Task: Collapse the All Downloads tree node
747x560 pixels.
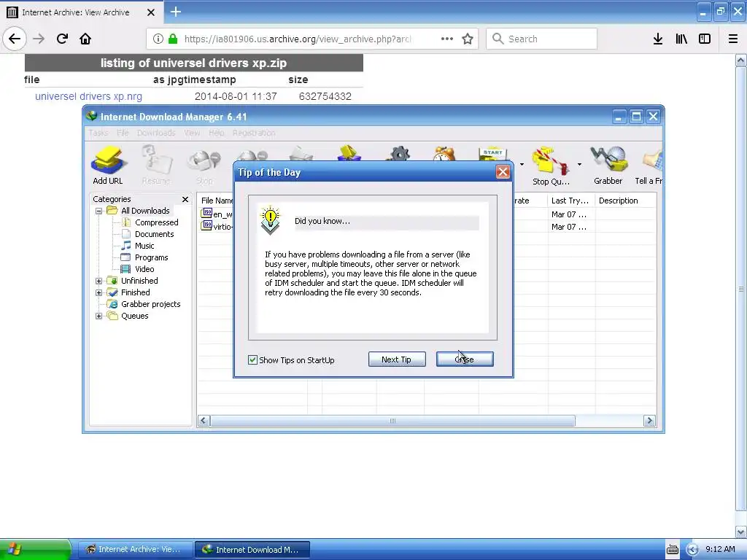Action: click(x=98, y=211)
